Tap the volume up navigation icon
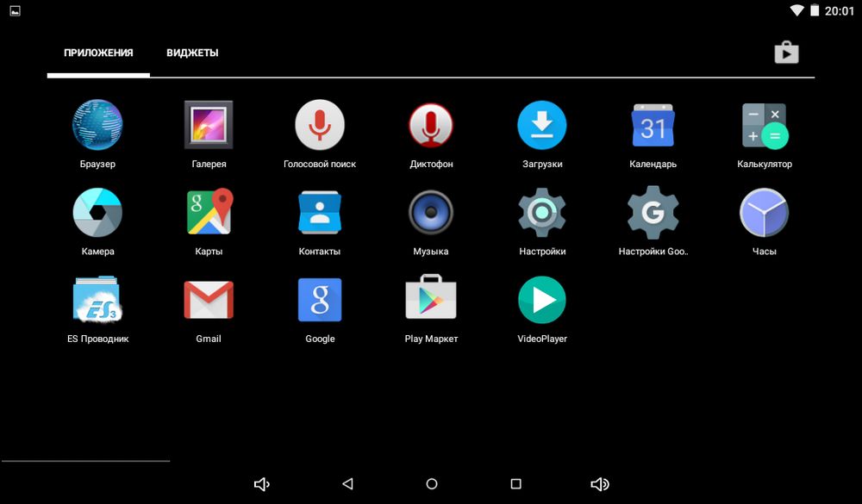This screenshot has height=504, width=862. point(600,484)
